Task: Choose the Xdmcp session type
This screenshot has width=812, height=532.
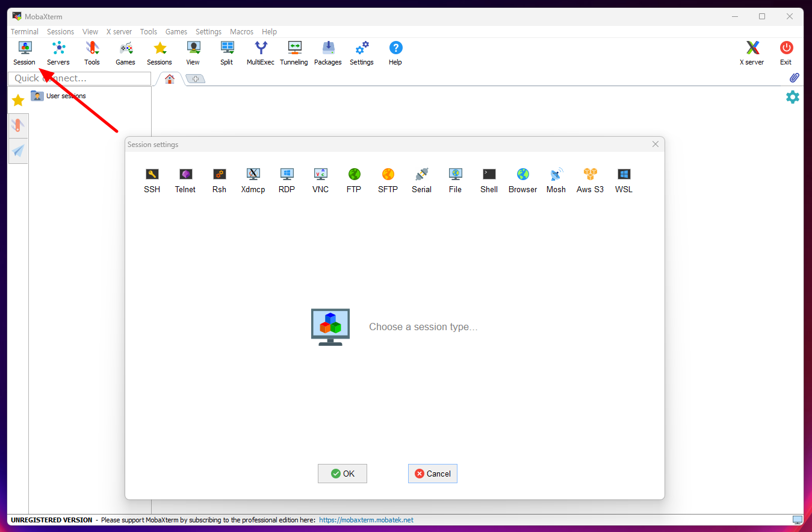Action: tap(253, 181)
